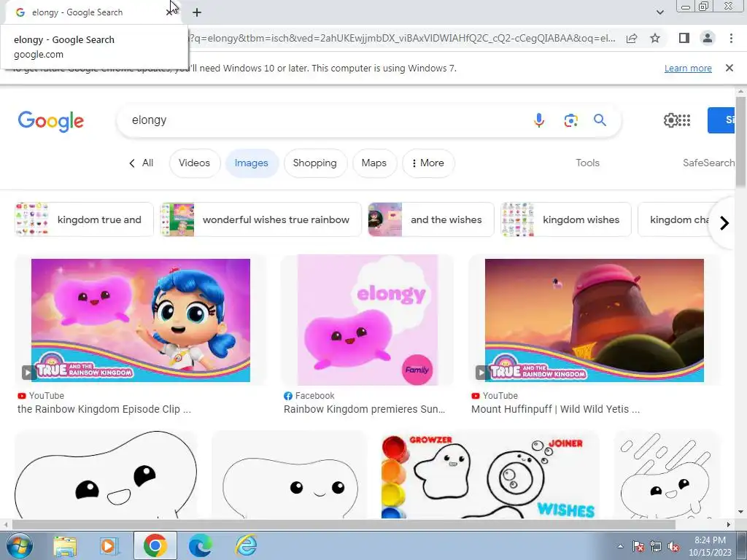Screen dimensions: 747x560
Task: Expand the More search options
Action: 427,163
